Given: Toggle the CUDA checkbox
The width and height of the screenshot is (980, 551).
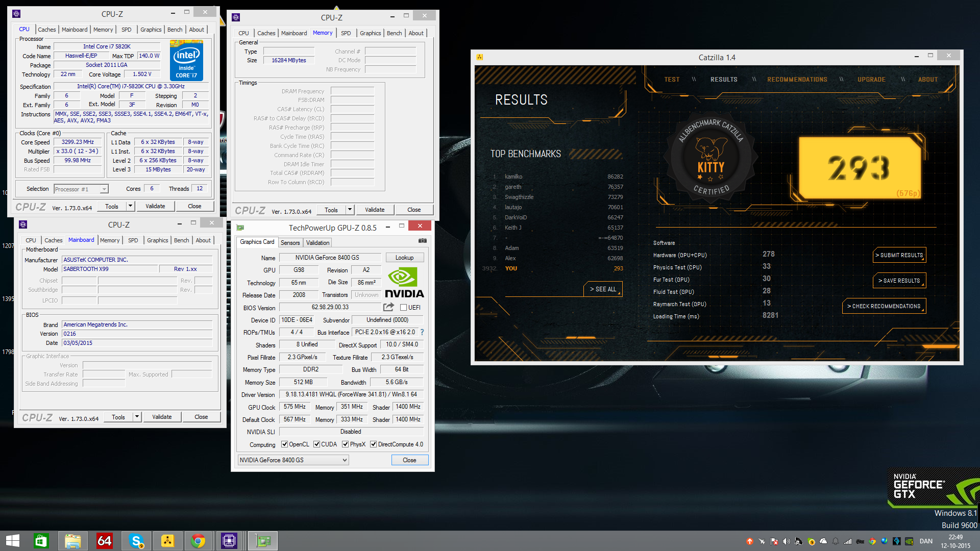Looking at the screenshot, I should pos(316,444).
